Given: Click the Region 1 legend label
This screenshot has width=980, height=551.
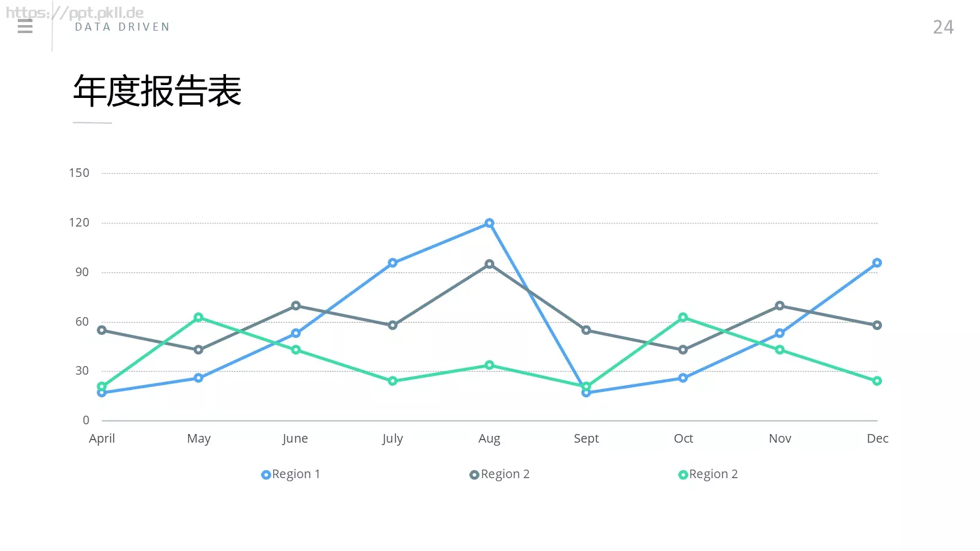Looking at the screenshot, I should [296, 474].
